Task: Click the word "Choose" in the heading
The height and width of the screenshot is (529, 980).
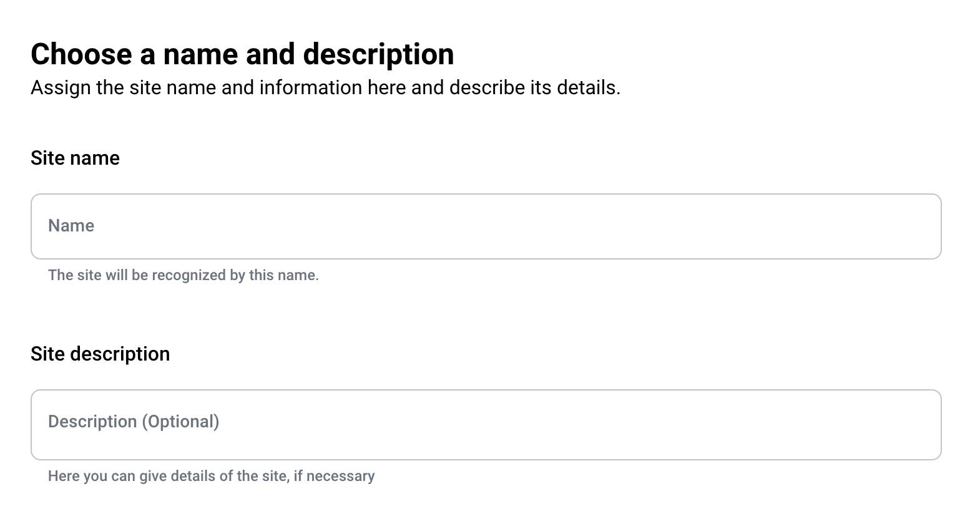Action: tap(81, 54)
